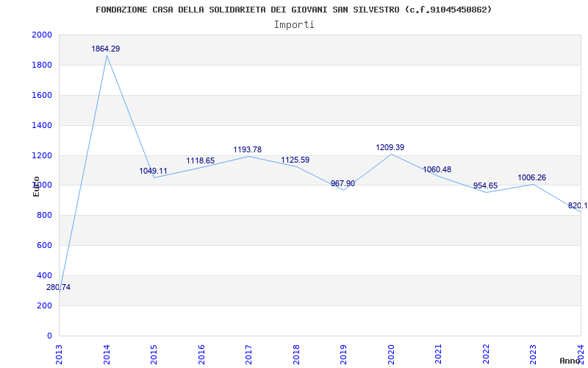This screenshot has height=368, width=588.
Task: Select the 1864.29 data label for 2014
Action: click(106, 49)
